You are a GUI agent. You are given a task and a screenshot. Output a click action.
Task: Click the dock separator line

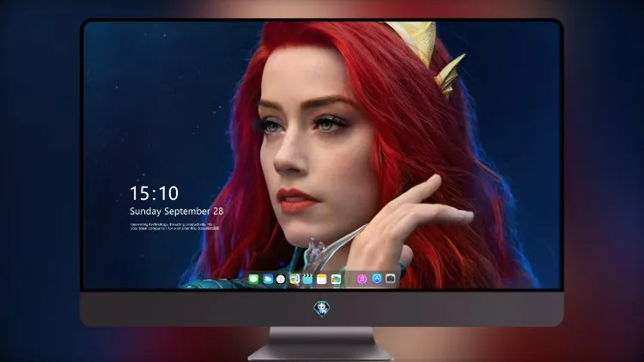[349, 280]
